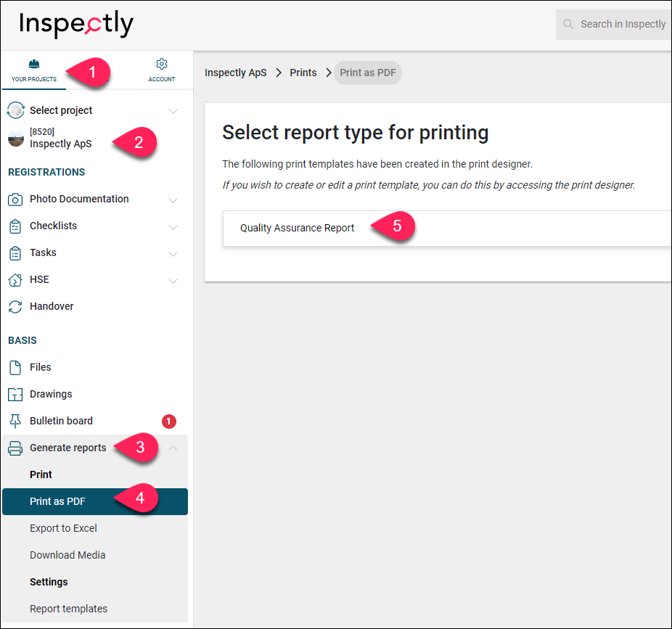The height and width of the screenshot is (629, 672).
Task: Click the Generate reports printer icon
Action: 15,448
